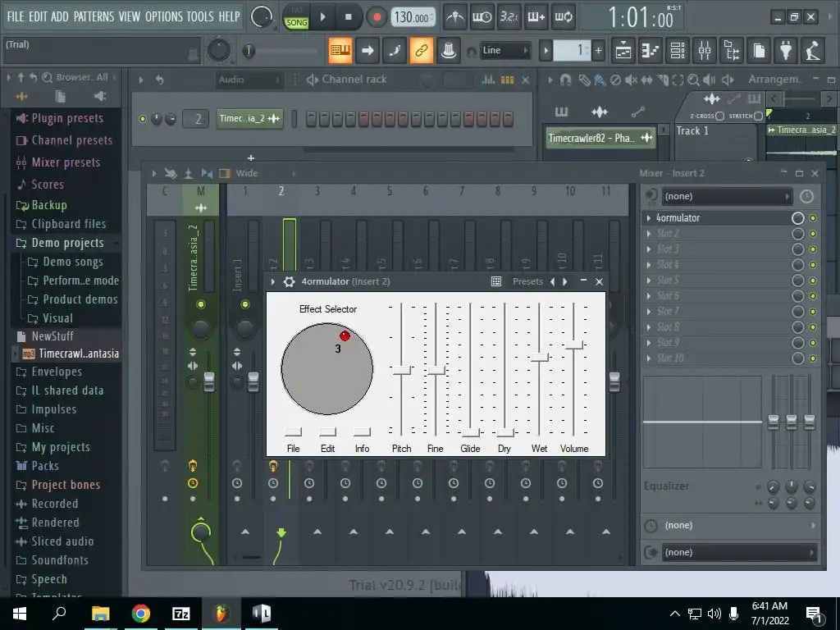
Task: Expand Plugin presets in browser
Action: coord(67,118)
